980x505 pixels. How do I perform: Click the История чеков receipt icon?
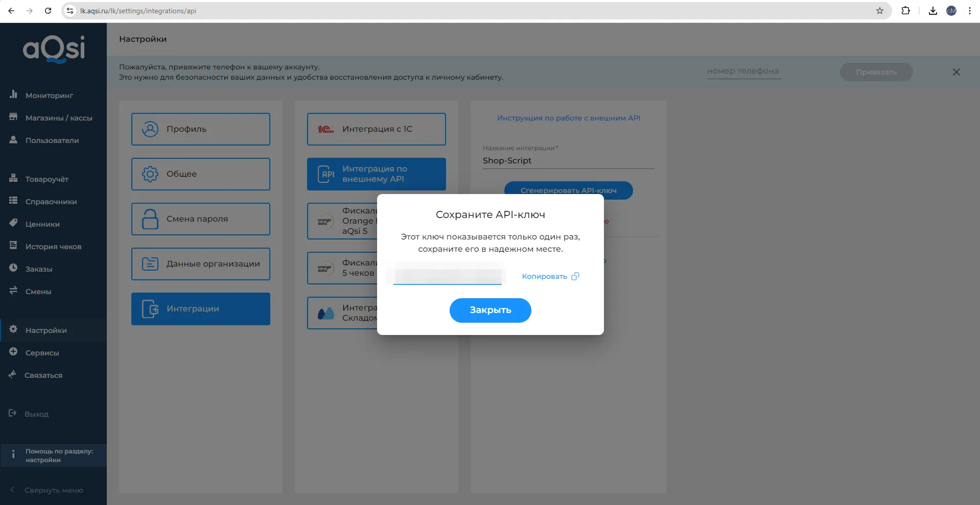point(13,246)
